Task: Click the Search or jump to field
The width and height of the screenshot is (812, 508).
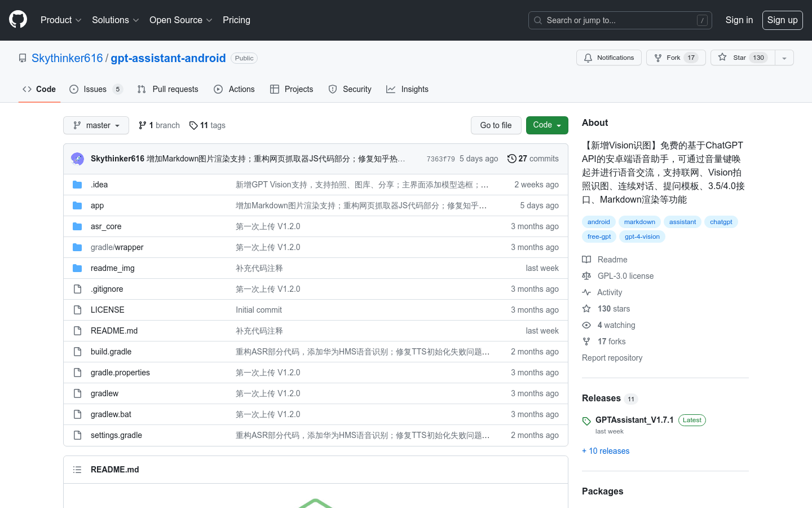Action: (x=620, y=20)
